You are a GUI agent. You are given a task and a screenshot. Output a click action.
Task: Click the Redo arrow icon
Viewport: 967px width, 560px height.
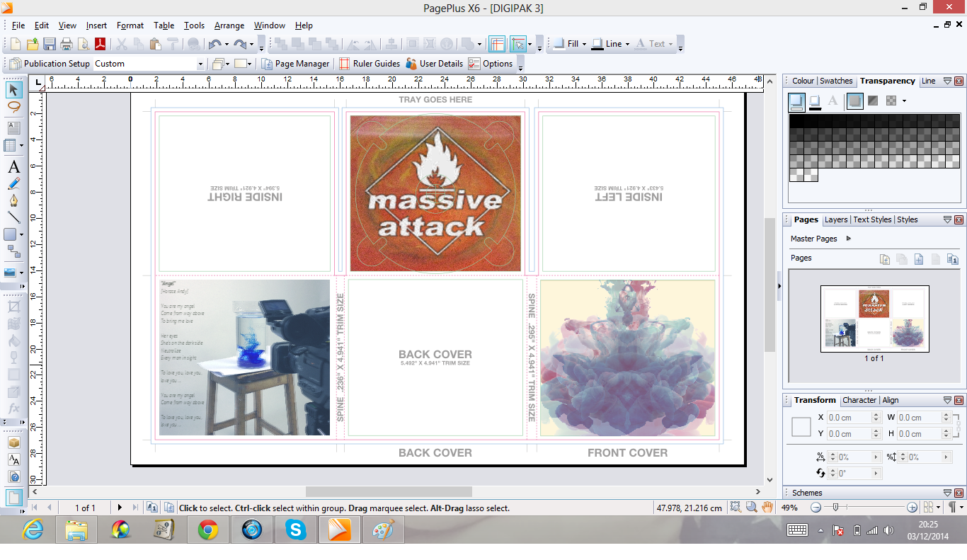pos(240,44)
